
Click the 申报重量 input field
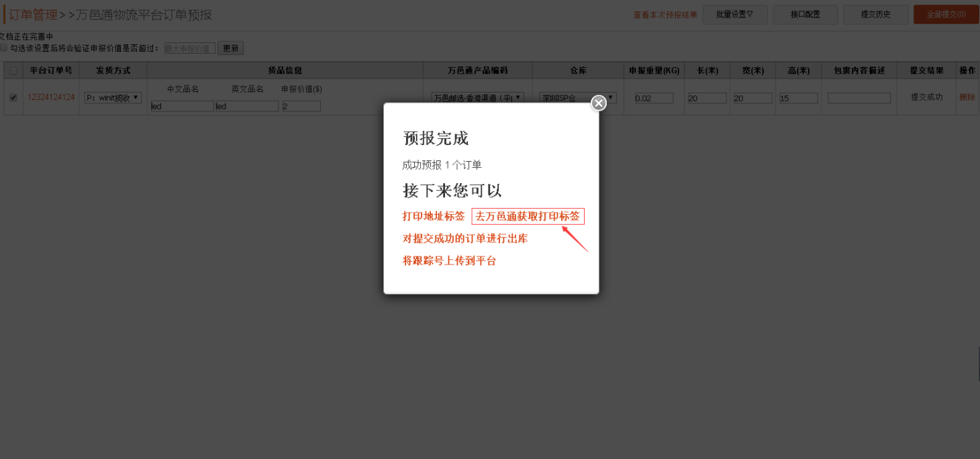pos(654,98)
